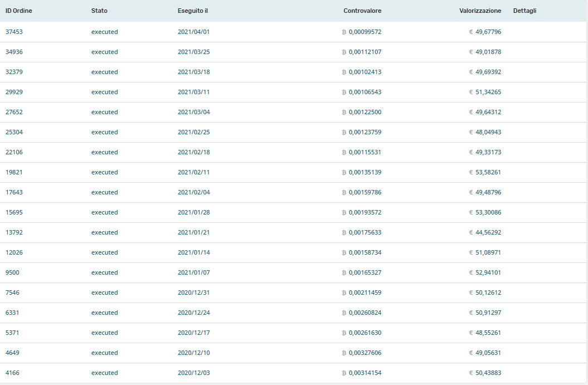Click execution date 2021/03/04
The width and height of the screenshot is (588, 385).
(x=193, y=112)
